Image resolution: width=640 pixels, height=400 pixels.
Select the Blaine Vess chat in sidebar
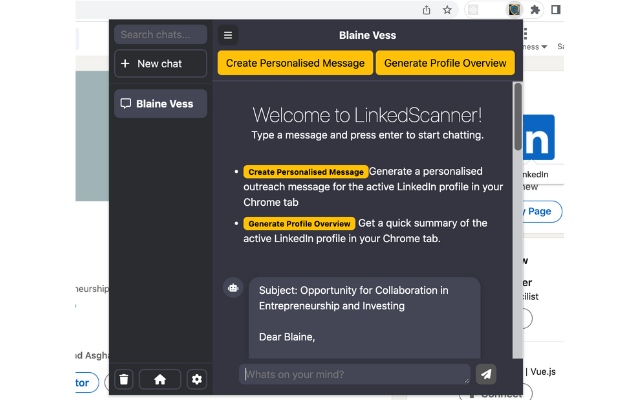[x=160, y=104]
